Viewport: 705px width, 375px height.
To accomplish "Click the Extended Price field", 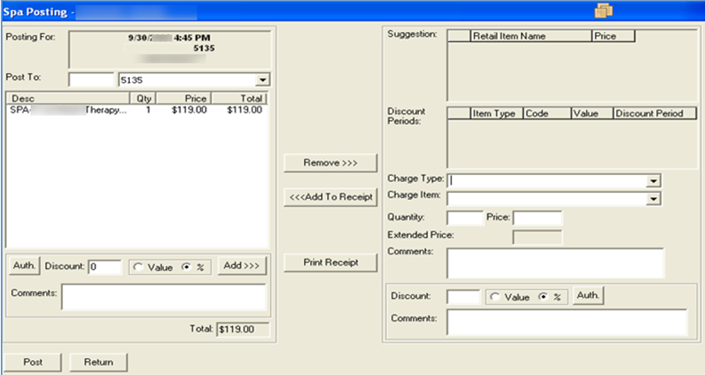I will (x=537, y=237).
